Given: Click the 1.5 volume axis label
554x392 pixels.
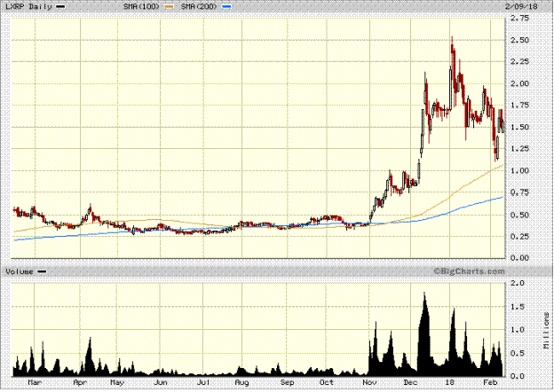Looking at the screenshot, I should (x=518, y=307).
